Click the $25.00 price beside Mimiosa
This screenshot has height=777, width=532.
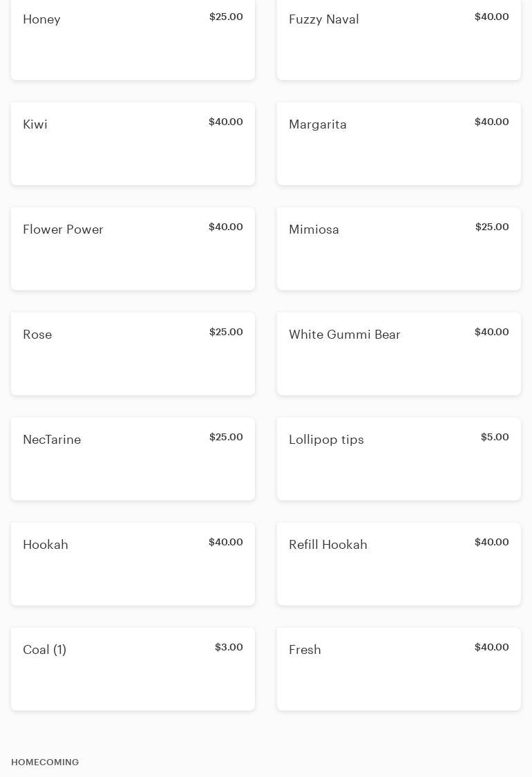(492, 227)
